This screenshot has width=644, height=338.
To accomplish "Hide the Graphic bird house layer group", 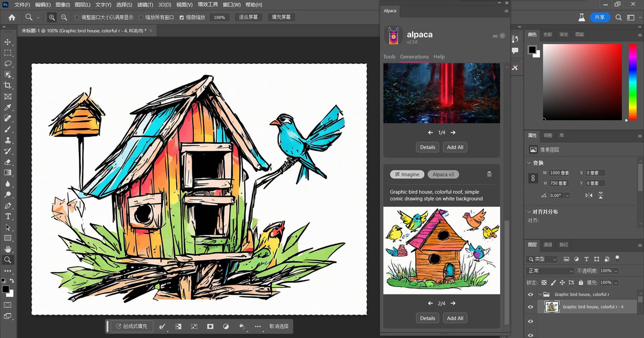I will [531, 295].
